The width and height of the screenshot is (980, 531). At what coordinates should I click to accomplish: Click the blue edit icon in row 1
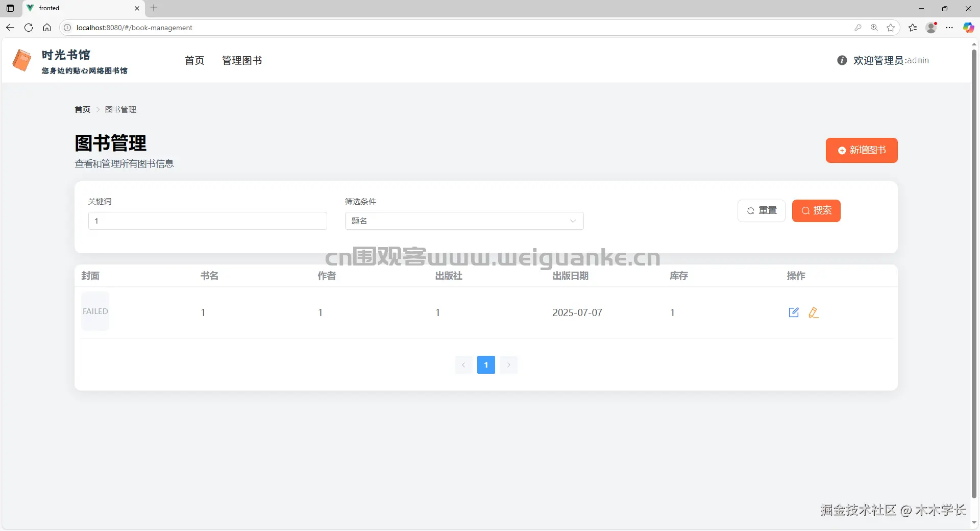coord(794,312)
